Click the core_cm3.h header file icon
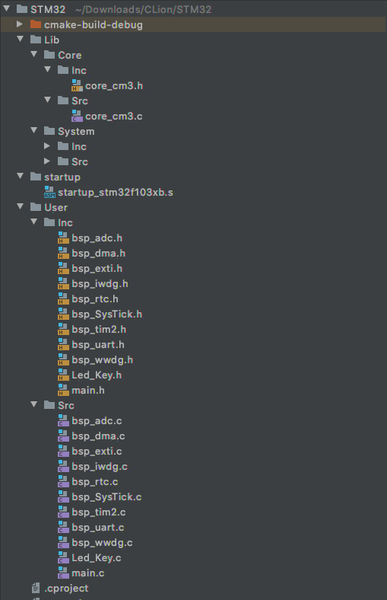The width and height of the screenshot is (387, 600). (x=77, y=86)
